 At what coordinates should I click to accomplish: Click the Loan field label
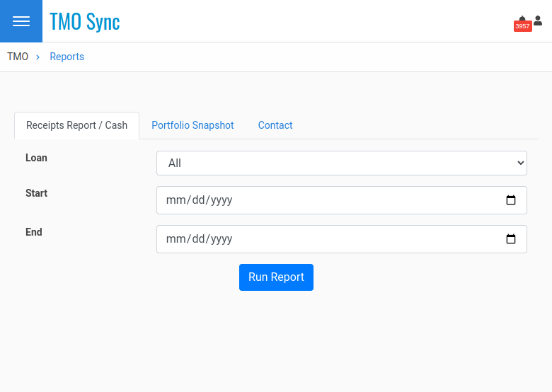click(36, 158)
